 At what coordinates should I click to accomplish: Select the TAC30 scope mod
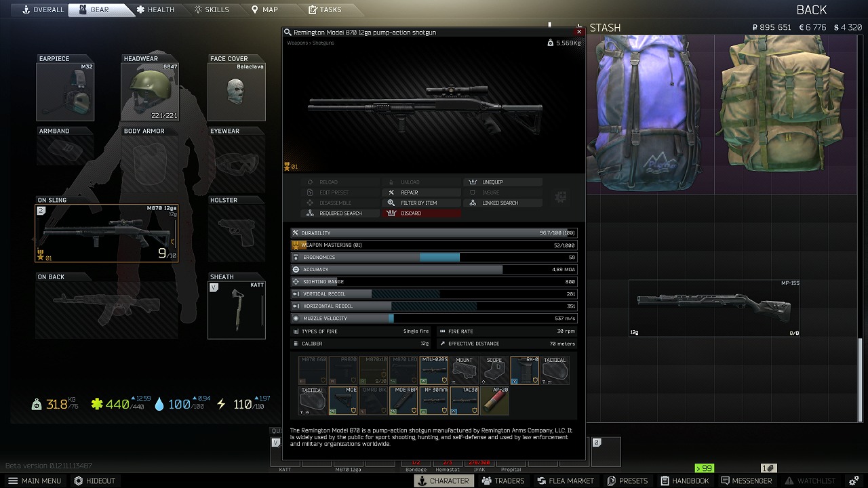tap(464, 401)
